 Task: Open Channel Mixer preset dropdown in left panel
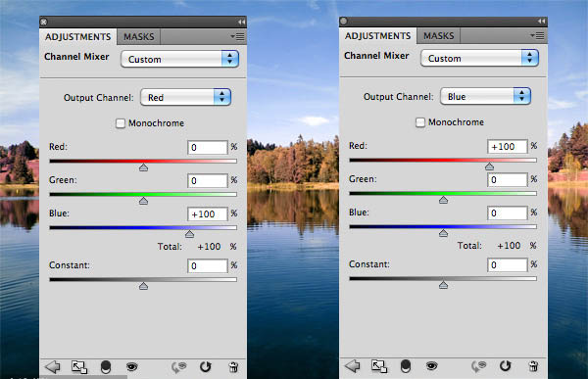click(x=179, y=59)
